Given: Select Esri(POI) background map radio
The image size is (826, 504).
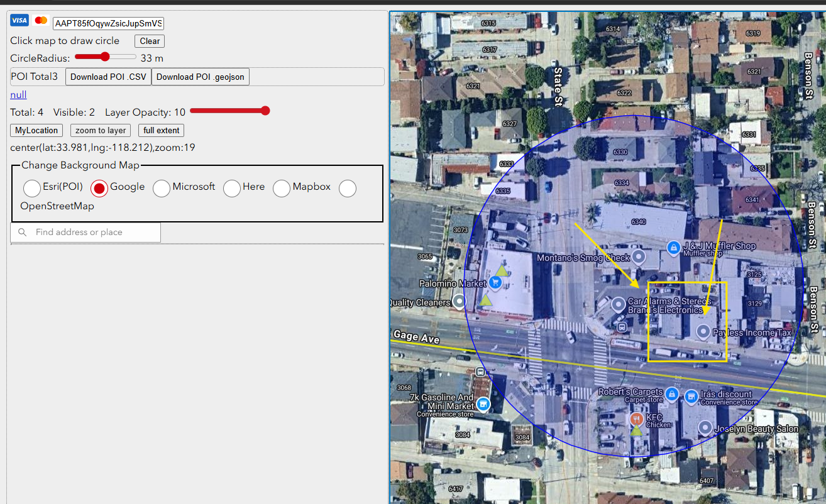Looking at the screenshot, I should pos(32,188).
